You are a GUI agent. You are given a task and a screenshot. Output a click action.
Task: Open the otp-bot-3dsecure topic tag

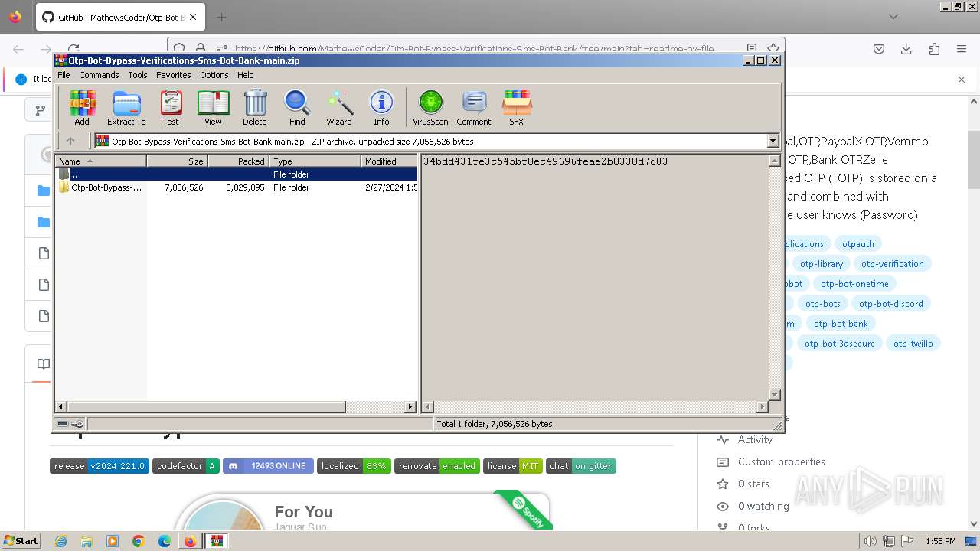(x=839, y=344)
